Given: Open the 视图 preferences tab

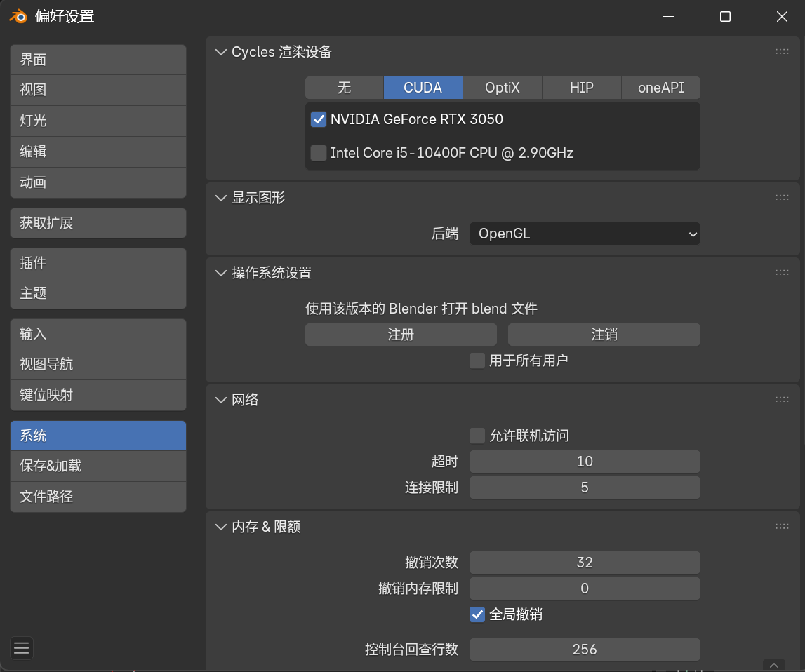Looking at the screenshot, I should point(98,90).
